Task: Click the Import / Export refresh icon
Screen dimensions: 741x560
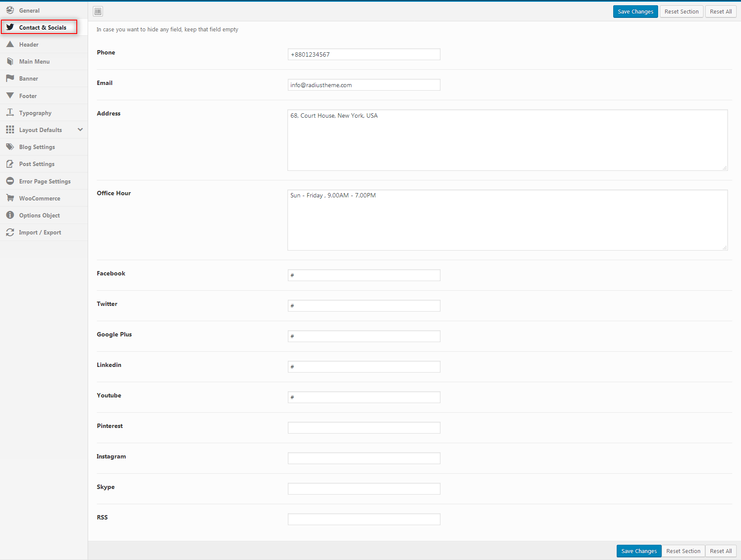Action: pyautogui.click(x=10, y=232)
